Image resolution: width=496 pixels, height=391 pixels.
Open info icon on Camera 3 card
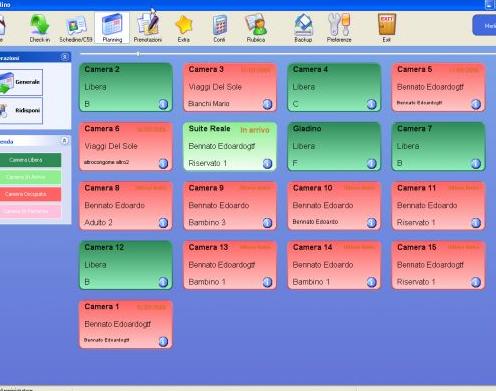point(267,104)
